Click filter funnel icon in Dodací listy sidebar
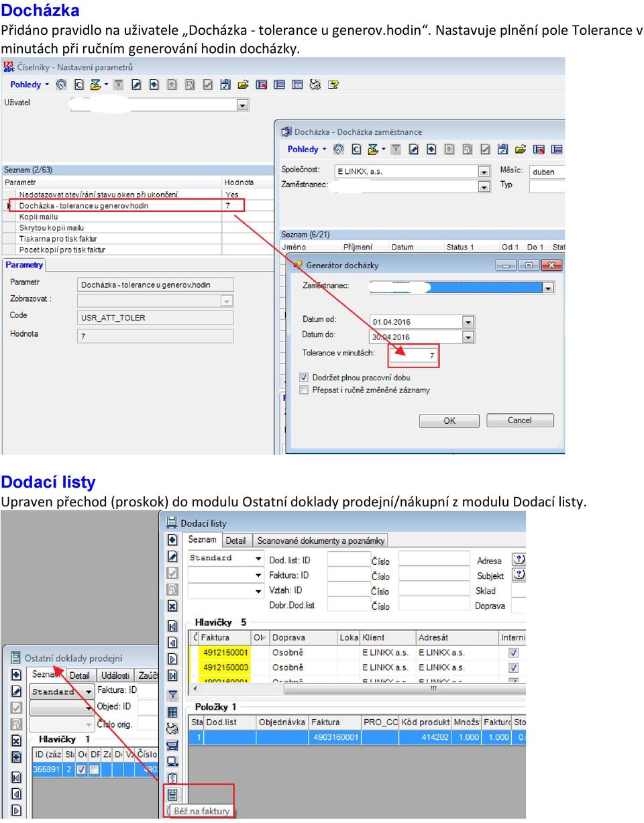Viewport: 644px width, 823px height. click(x=172, y=695)
